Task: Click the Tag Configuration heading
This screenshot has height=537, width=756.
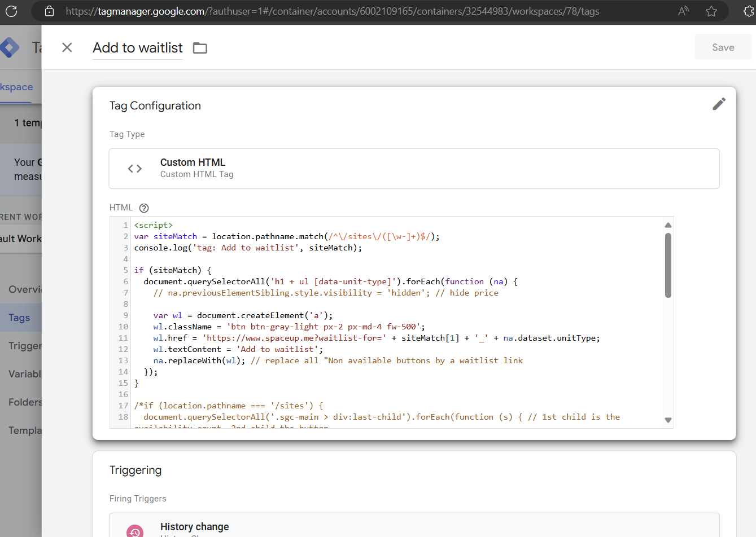Action: tap(155, 105)
